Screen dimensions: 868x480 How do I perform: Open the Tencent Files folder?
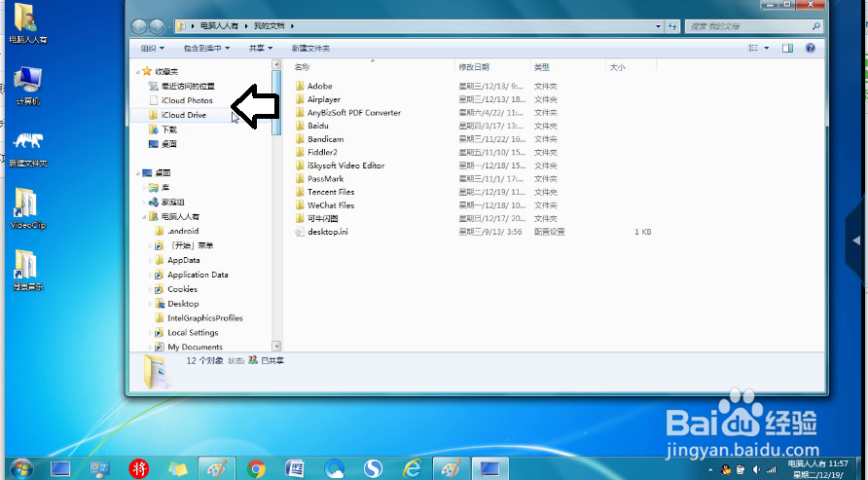[x=331, y=192]
